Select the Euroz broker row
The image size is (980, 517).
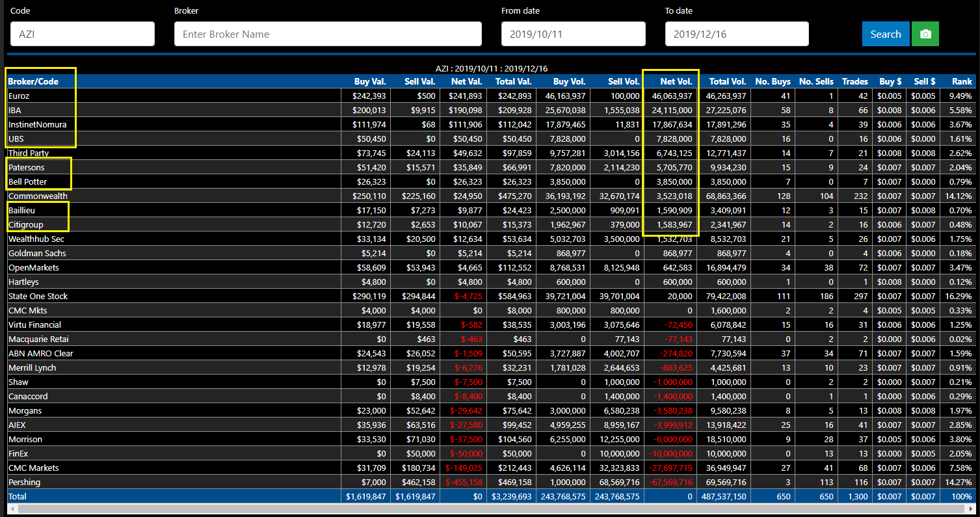(490, 96)
